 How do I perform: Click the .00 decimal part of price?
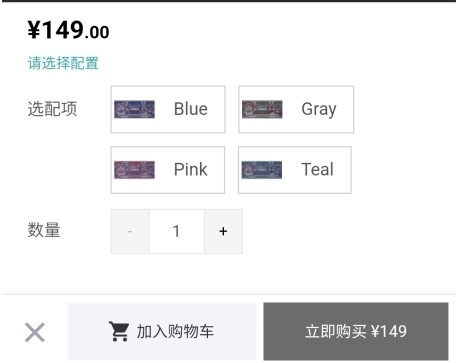[97, 33]
